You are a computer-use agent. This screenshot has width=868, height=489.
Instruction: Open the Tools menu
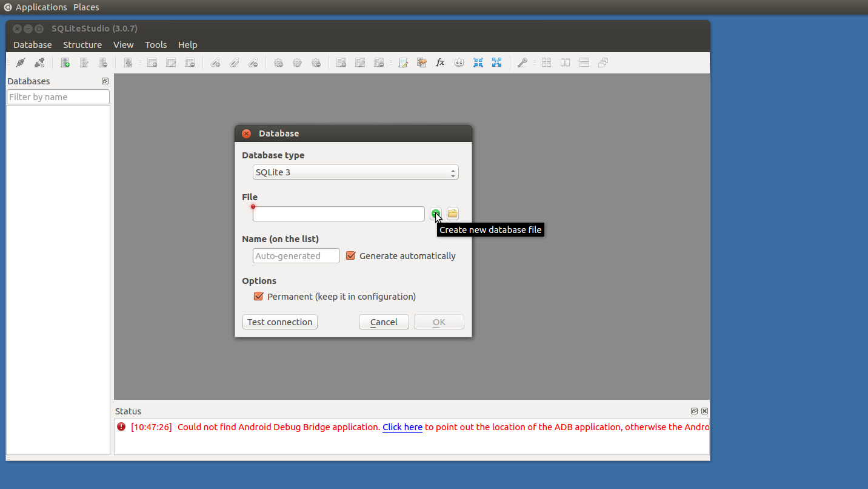click(156, 45)
